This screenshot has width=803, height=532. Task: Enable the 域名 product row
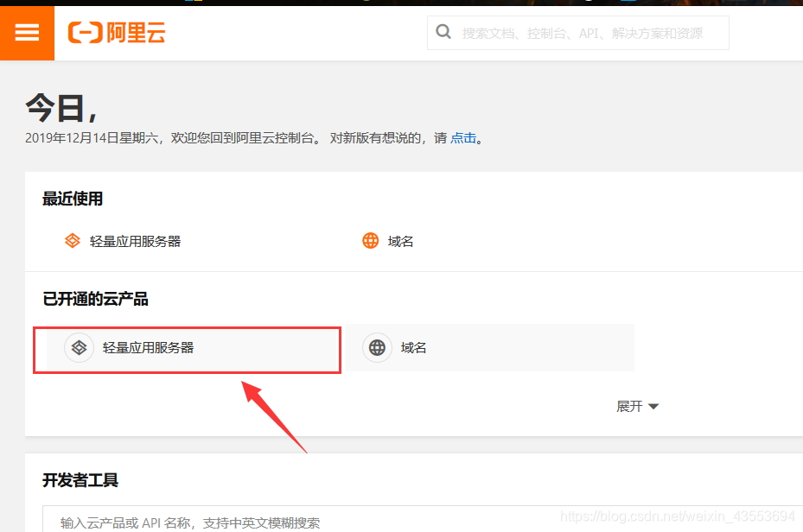point(413,346)
